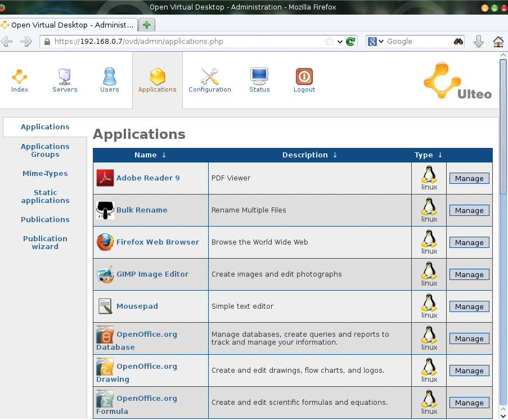
Task: Open Firefox's new tab plus button
Action: click(x=147, y=25)
